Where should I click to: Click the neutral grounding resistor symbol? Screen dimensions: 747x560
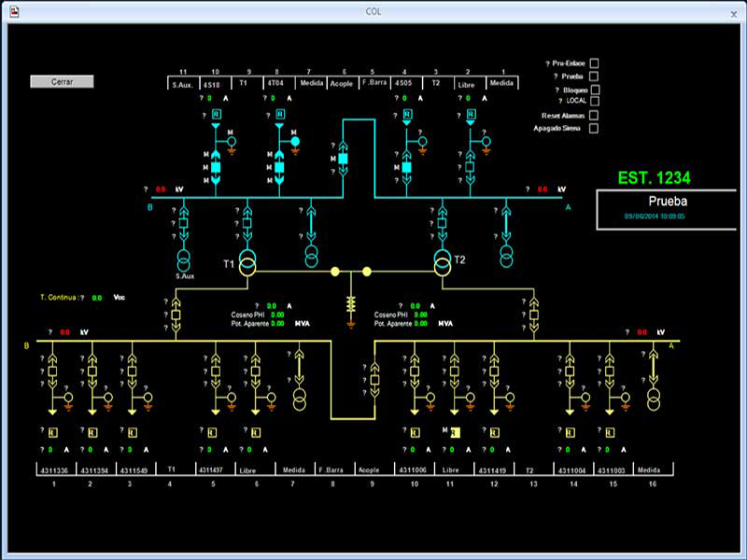click(x=351, y=305)
